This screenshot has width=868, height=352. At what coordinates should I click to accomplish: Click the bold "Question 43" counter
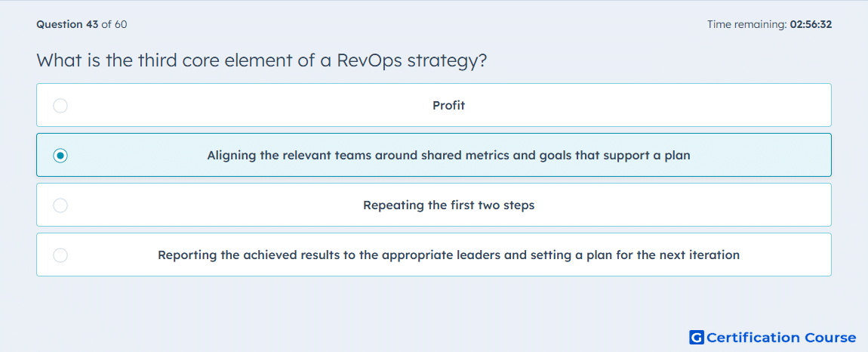(x=67, y=24)
